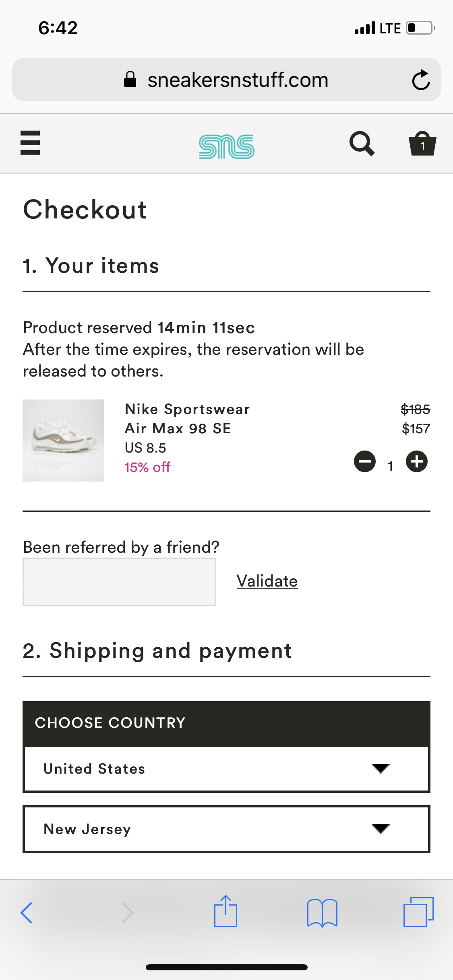Increase quantity with plus button

[416, 461]
